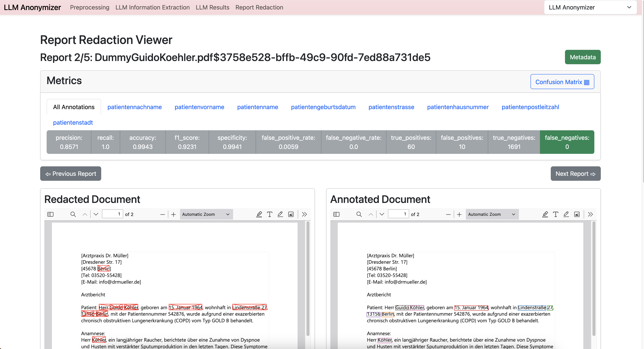The width and height of the screenshot is (644, 349).
Task: Click the Redacted Document vertical scrollbar
Action: [308, 278]
